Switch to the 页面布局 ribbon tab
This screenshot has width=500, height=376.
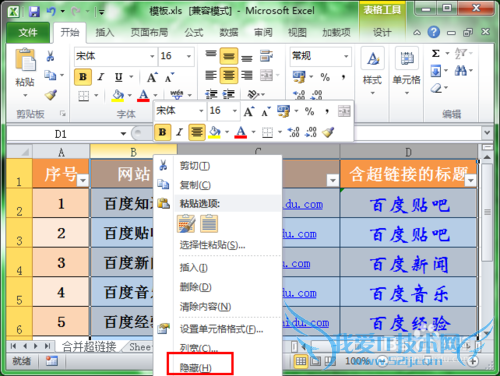tap(149, 32)
